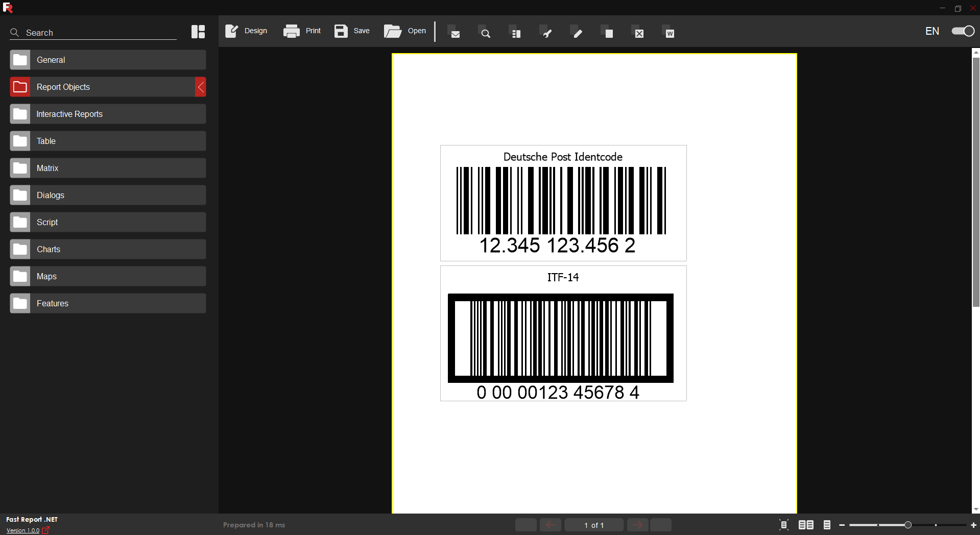
Task: Open the Interactive Reports folder
Action: point(108,114)
